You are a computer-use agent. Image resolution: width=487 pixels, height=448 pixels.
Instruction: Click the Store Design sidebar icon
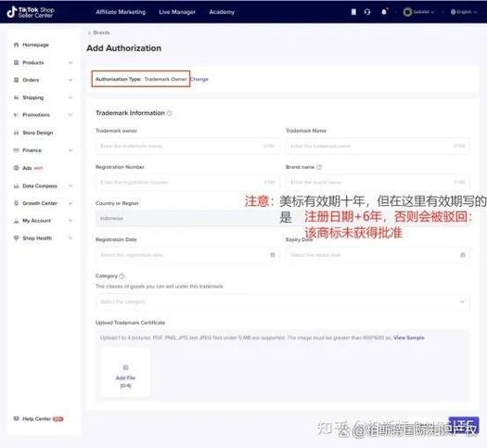[16, 133]
